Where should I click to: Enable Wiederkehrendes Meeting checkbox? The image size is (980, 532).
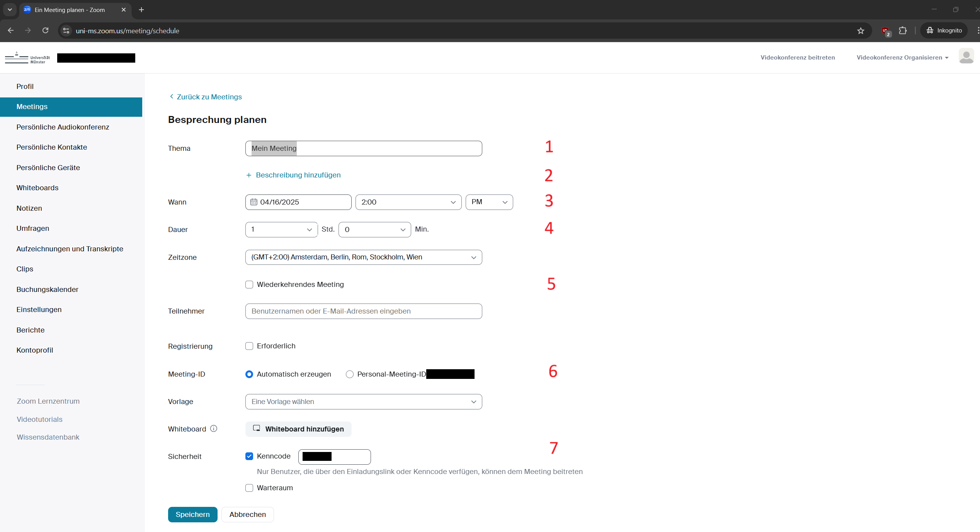249,285
